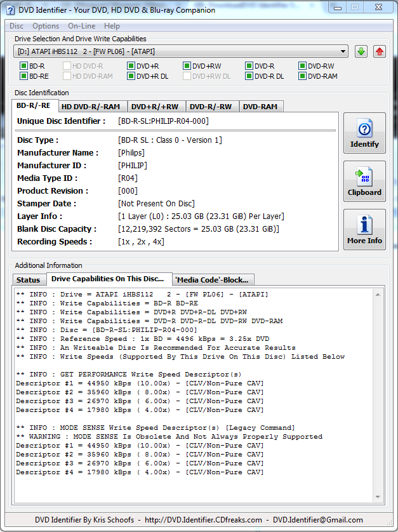
Task: Open the On-Line menu
Action: click(81, 26)
